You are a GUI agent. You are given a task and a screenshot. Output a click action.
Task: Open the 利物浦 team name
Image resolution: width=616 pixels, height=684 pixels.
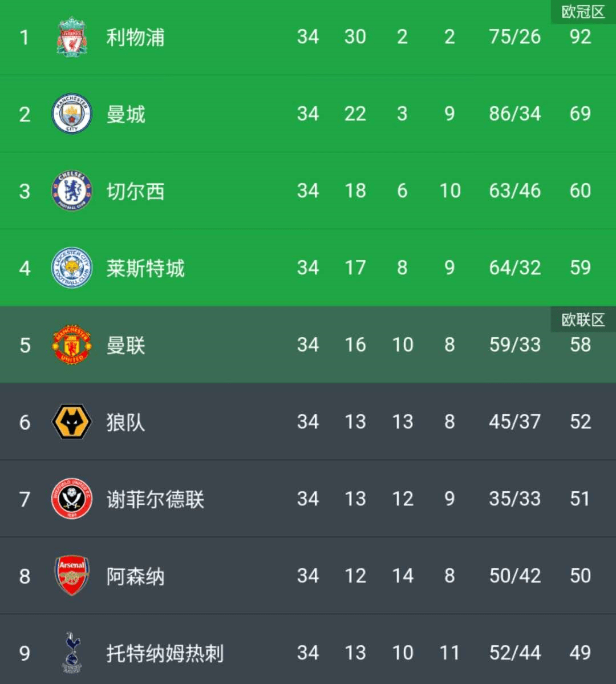coord(136,38)
